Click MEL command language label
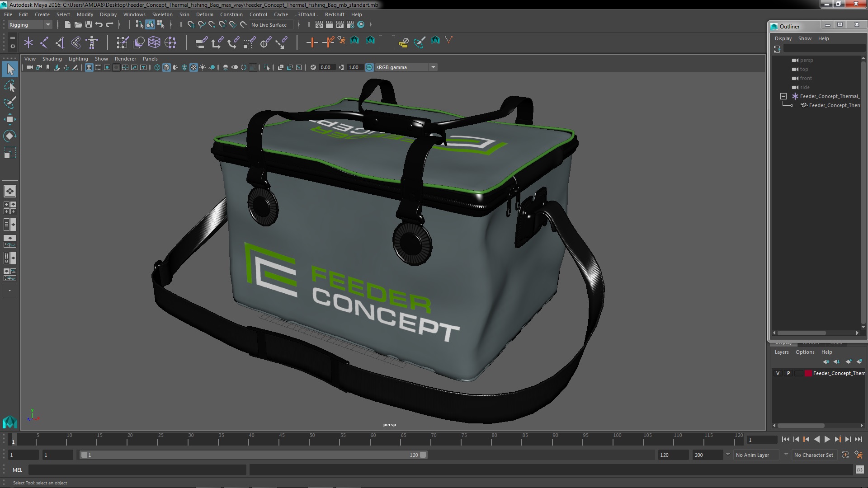This screenshot has height=488, width=868. click(x=17, y=470)
